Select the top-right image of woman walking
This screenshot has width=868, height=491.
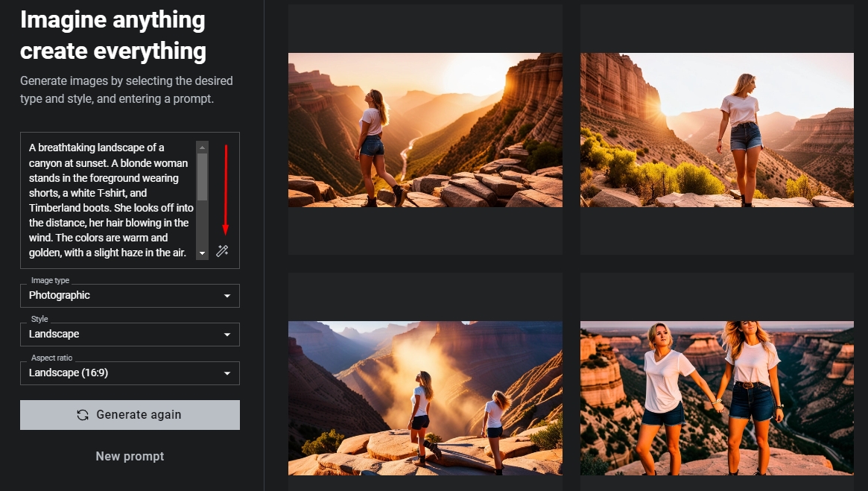(717, 130)
